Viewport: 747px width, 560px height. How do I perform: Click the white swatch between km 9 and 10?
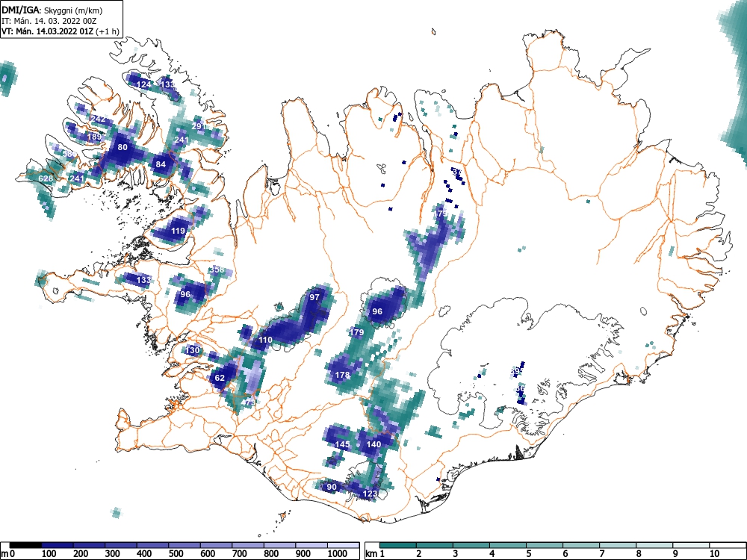[x=691, y=545]
